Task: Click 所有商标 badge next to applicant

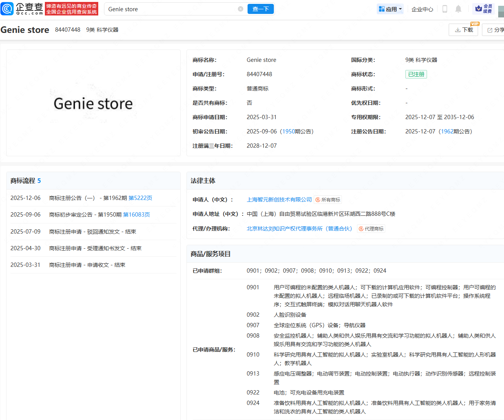Action: point(328,200)
